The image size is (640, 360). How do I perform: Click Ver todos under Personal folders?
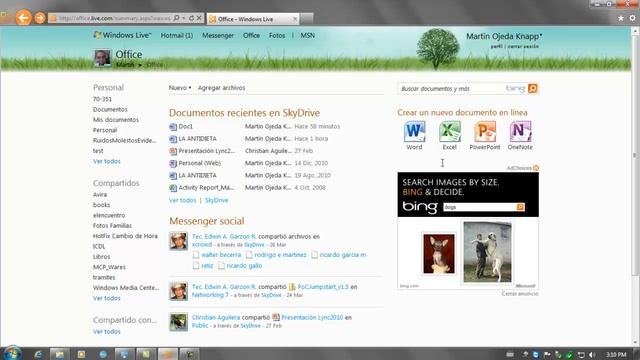click(x=107, y=161)
